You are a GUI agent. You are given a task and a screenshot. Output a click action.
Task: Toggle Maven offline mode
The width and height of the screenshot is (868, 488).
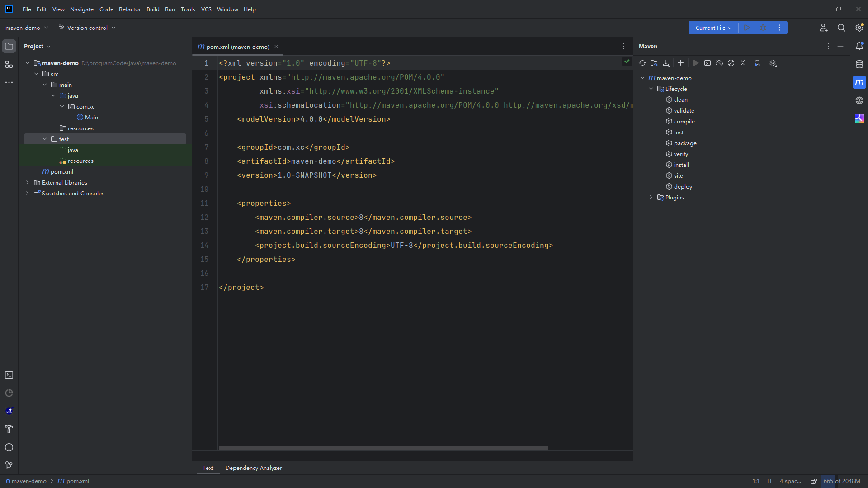(x=719, y=63)
